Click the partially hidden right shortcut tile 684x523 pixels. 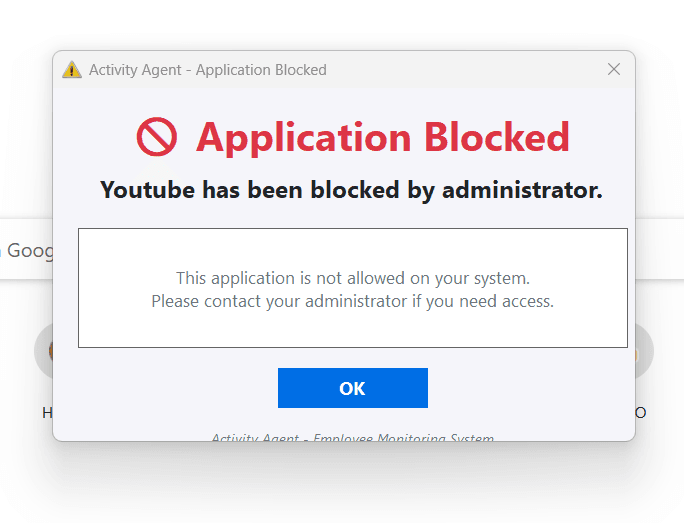(x=644, y=351)
